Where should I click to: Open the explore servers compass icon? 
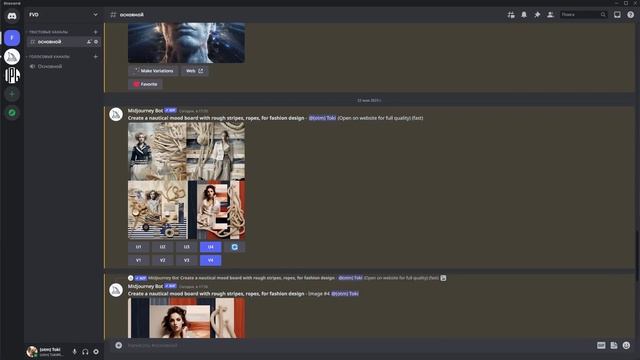click(x=12, y=113)
